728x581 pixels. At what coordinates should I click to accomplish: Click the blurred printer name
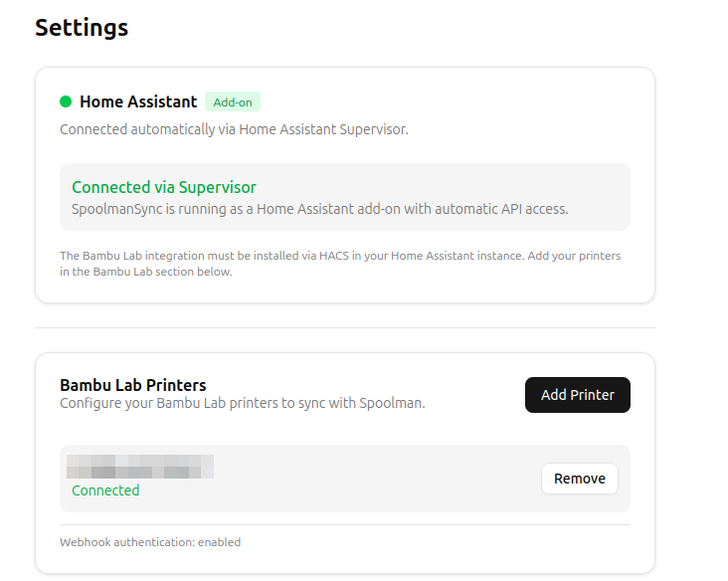tap(140, 467)
